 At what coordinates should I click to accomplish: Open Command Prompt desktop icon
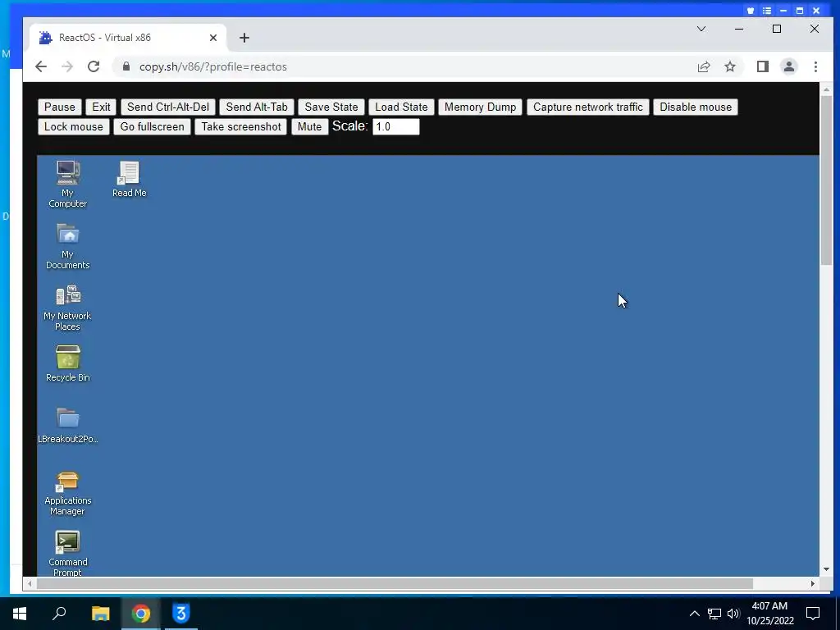67,554
